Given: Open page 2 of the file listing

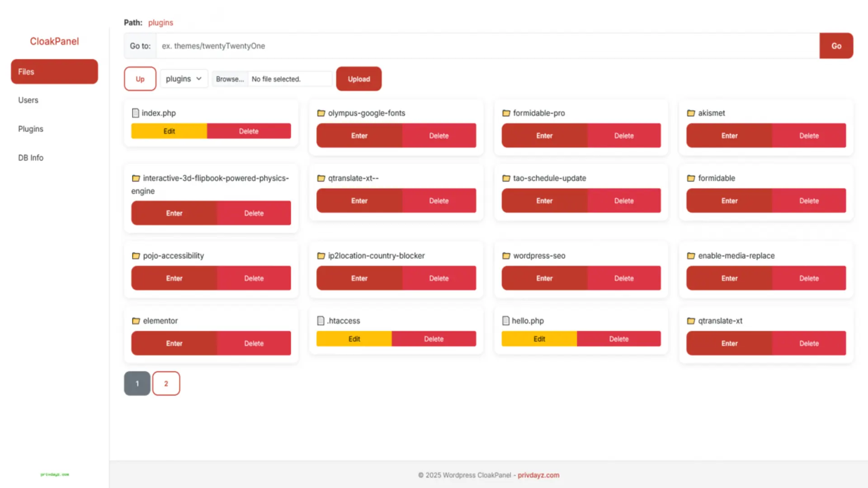Looking at the screenshot, I should 166,383.
